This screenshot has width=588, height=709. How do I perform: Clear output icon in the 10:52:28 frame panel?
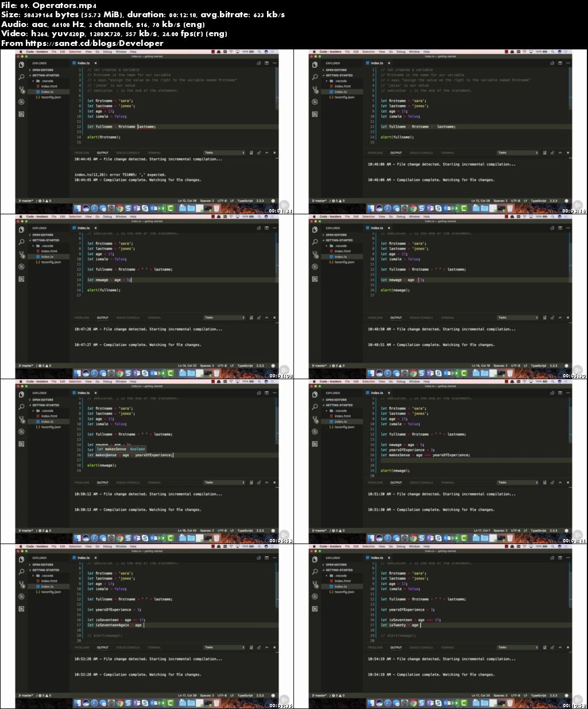coord(251,647)
